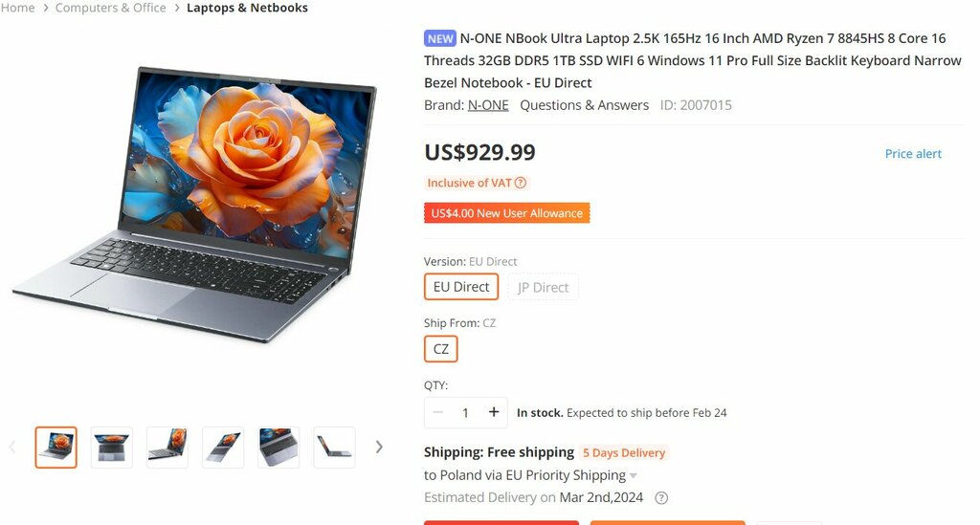Screen dimensions: 980x525
Task: Select the JP Direct version option
Action: point(544,287)
